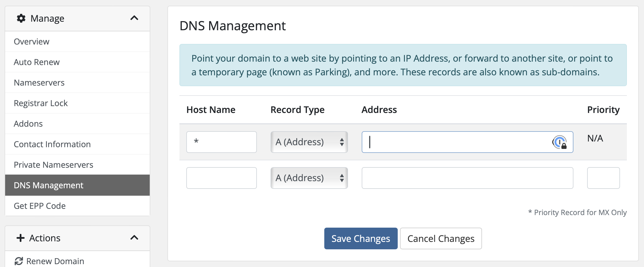Click the Address column header
The width and height of the screenshot is (644, 267).
tap(379, 110)
